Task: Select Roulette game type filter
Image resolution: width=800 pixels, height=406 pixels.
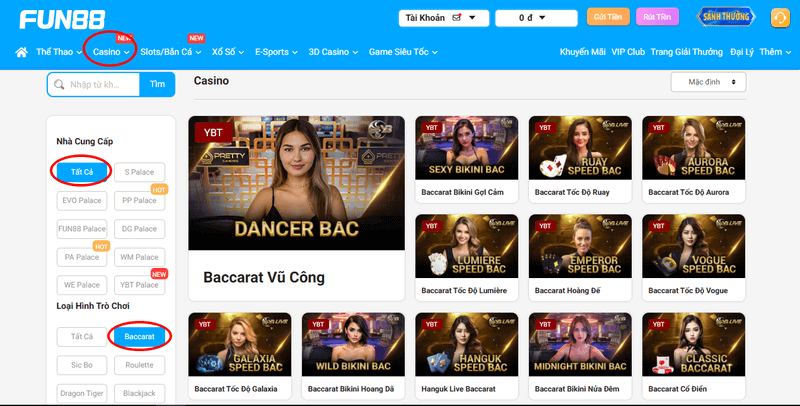Action: point(139,365)
